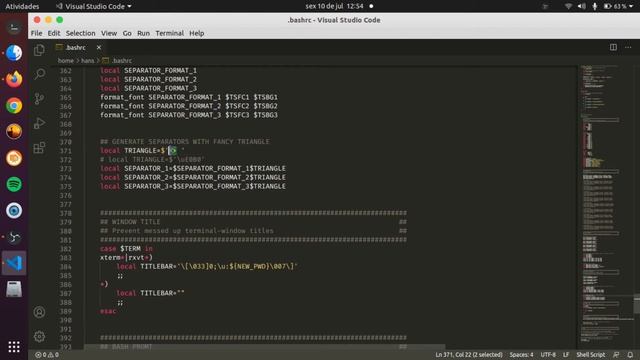Open the Show Applications grid

(14, 347)
